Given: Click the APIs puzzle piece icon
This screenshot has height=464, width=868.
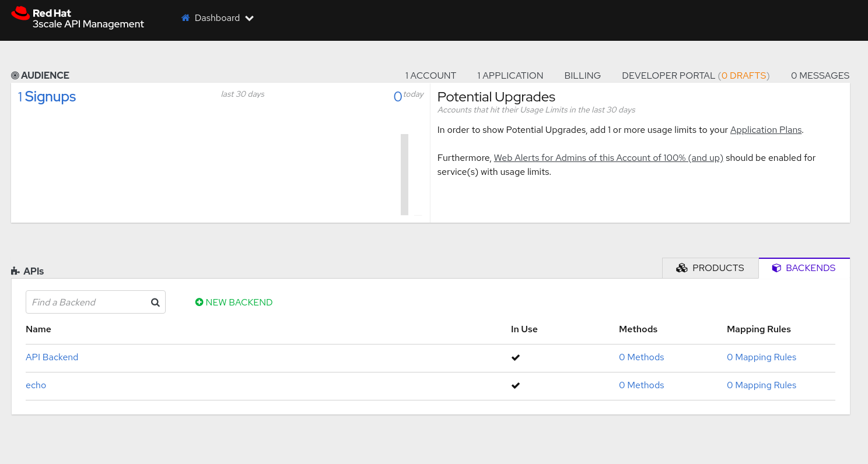Looking at the screenshot, I should coord(15,272).
